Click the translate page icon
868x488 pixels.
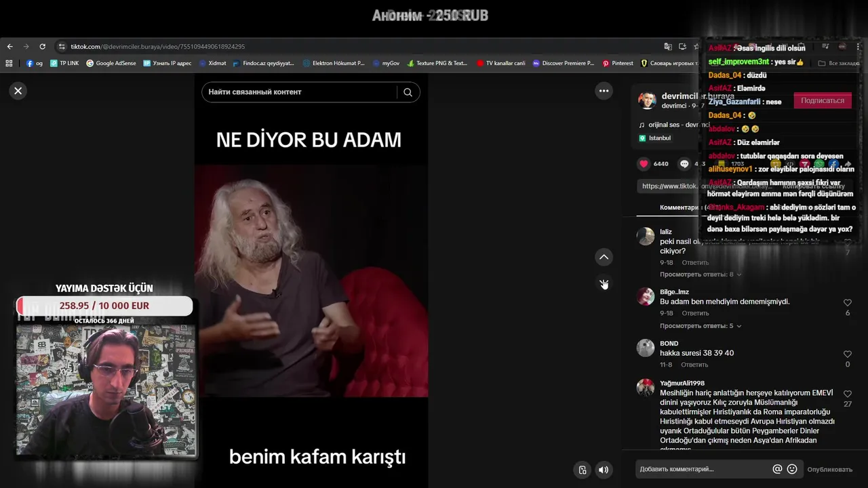668,47
